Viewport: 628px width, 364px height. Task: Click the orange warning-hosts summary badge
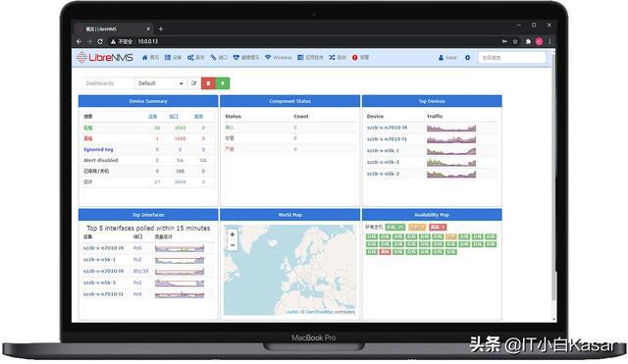pyautogui.click(x=417, y=227)
